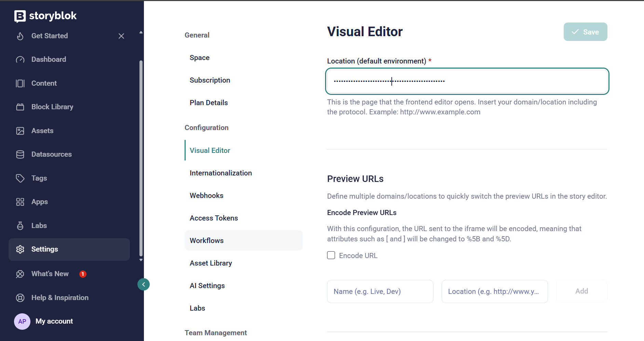Click the Team Management section heading
644x341 pixels.
coord(216,333)
